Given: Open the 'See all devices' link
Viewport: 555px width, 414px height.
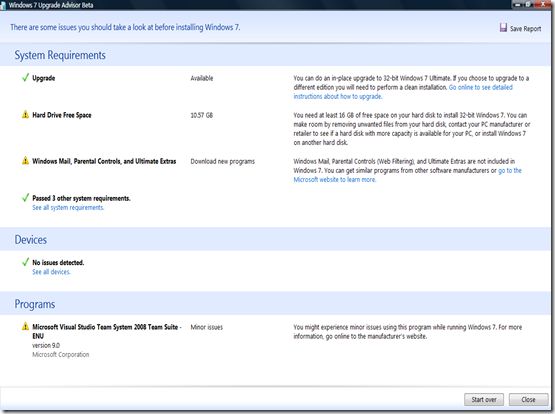Looking at the screenshot, I should tap(51, 272).
